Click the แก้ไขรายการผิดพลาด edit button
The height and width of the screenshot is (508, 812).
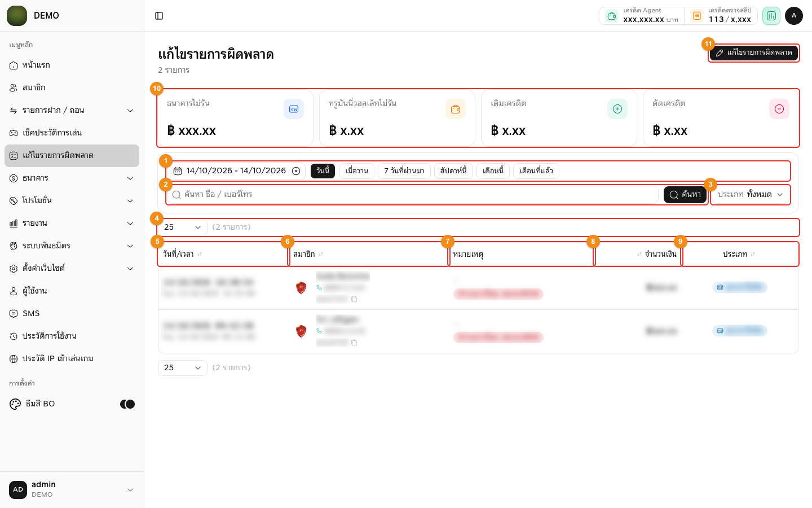(753, 52)
